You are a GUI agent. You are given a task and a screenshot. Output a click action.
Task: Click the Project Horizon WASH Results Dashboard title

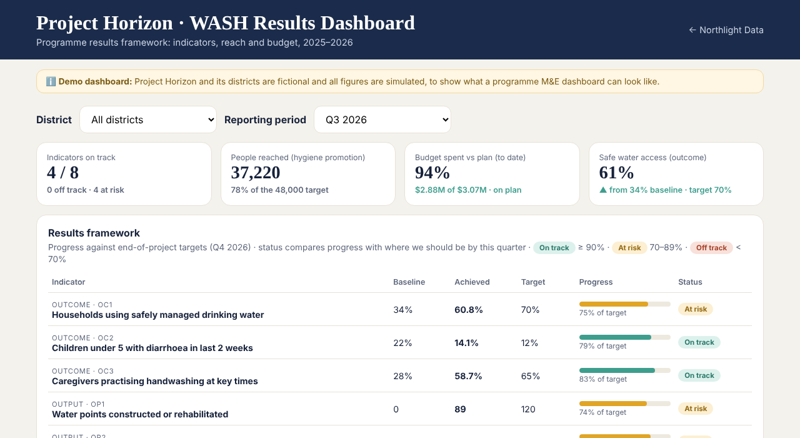coord(226,23)
